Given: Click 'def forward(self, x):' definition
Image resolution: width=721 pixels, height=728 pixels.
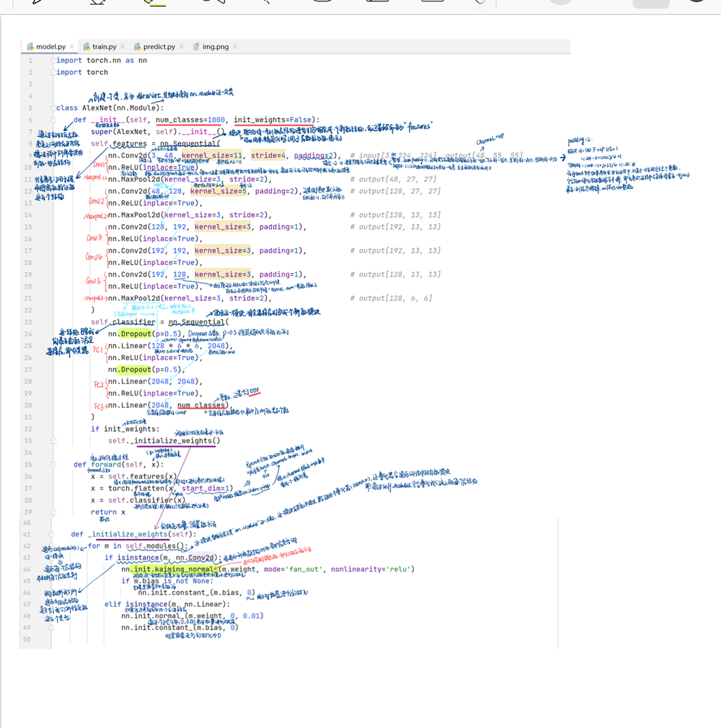Looking at the screenshot, I should (x=119, y=464).
